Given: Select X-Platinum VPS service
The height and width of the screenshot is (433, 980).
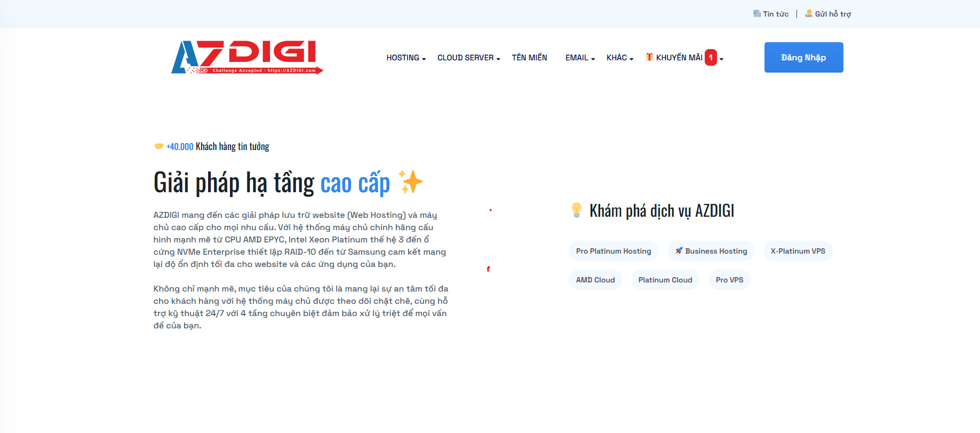Looking at the screenshot, I should (x=798, y=251).
